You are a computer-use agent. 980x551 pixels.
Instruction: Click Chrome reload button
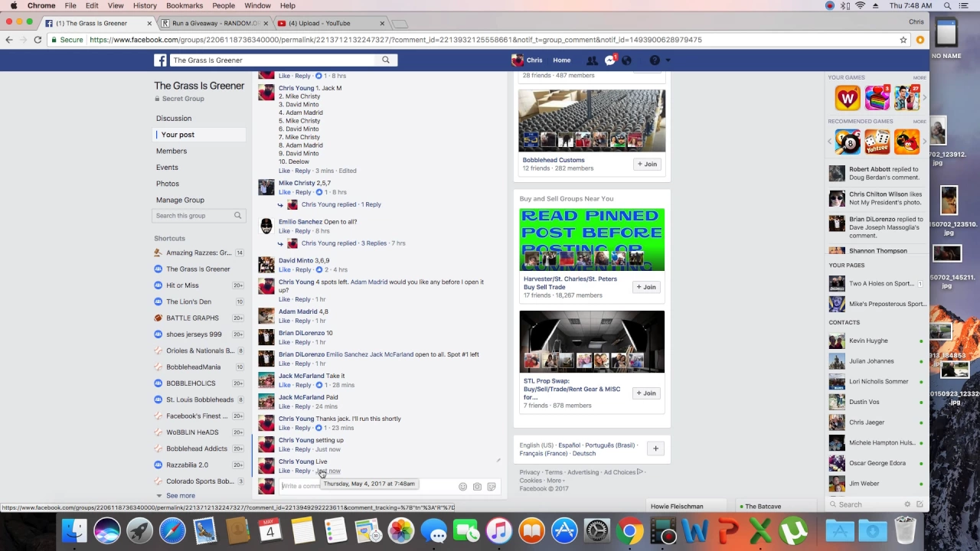[x=38, y=40]
